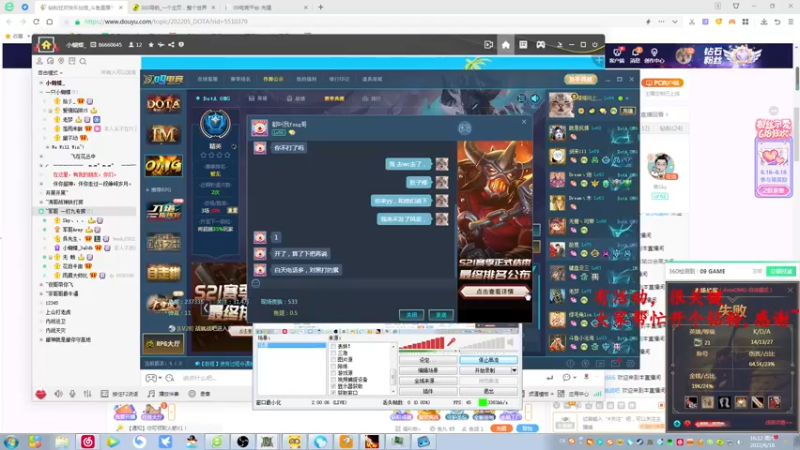Image resolution: width=800 pixels, height=450 pixels.
Task: Open the emoji picker in the chat dialog
Action: point(256,283)
